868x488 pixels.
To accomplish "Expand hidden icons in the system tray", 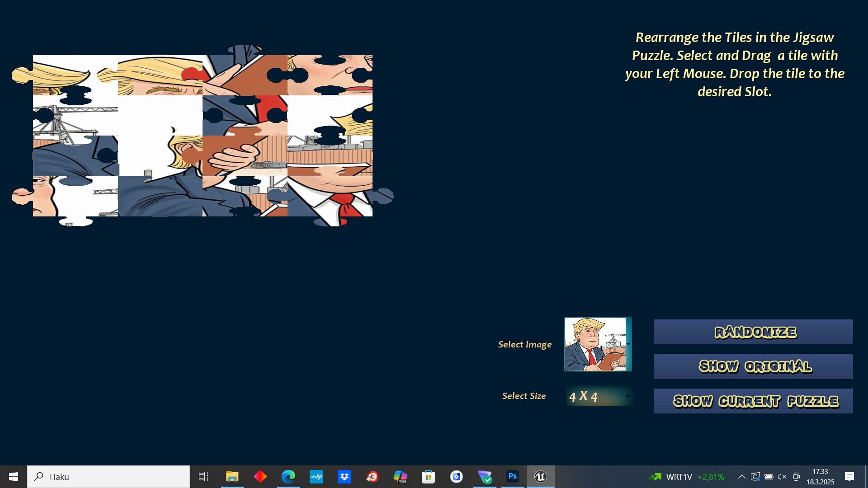I will [741, 476].
